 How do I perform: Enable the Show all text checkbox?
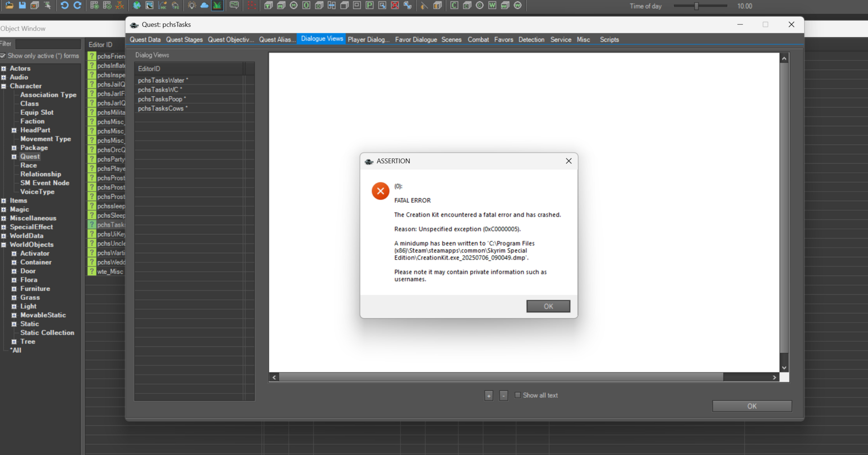point(518,395)
